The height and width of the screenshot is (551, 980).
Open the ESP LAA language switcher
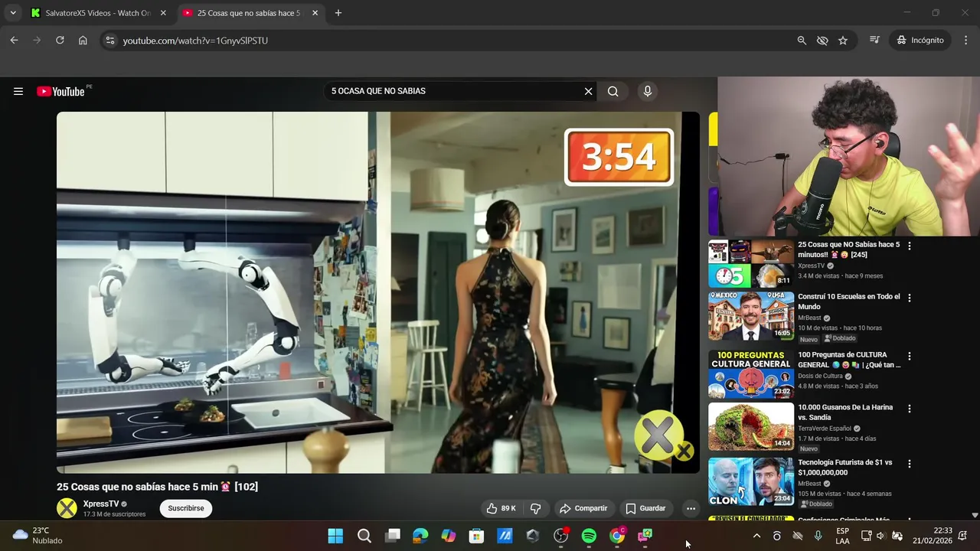click(842, 536)
